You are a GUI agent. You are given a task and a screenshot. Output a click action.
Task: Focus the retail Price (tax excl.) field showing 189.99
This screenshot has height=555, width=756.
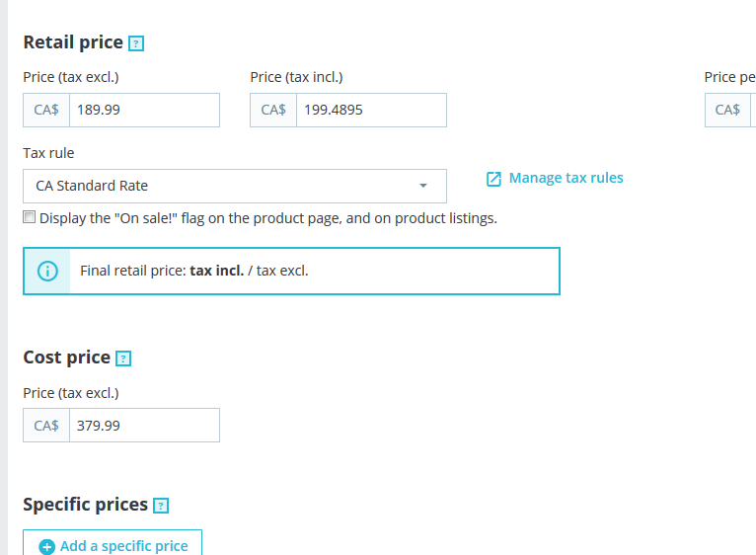tap(144, 110)
